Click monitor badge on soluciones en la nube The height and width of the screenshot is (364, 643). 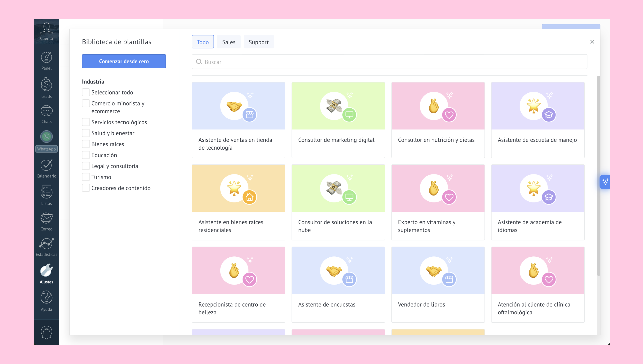349,197
